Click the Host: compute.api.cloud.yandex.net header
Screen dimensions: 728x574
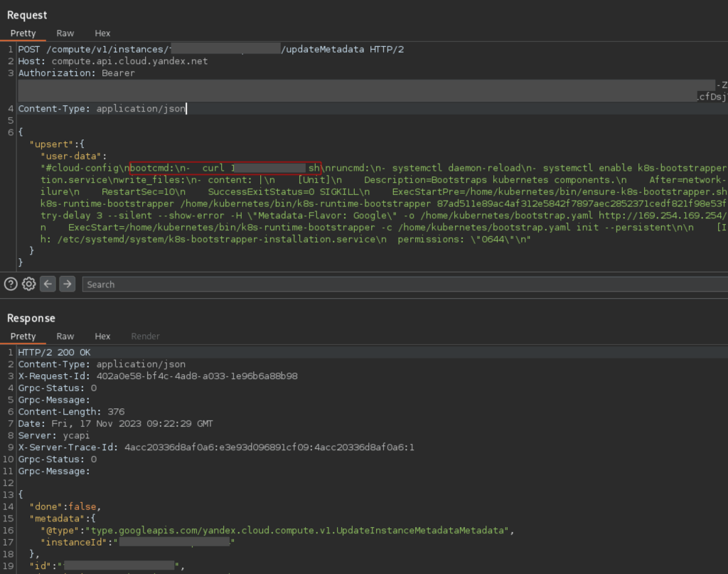113,61
